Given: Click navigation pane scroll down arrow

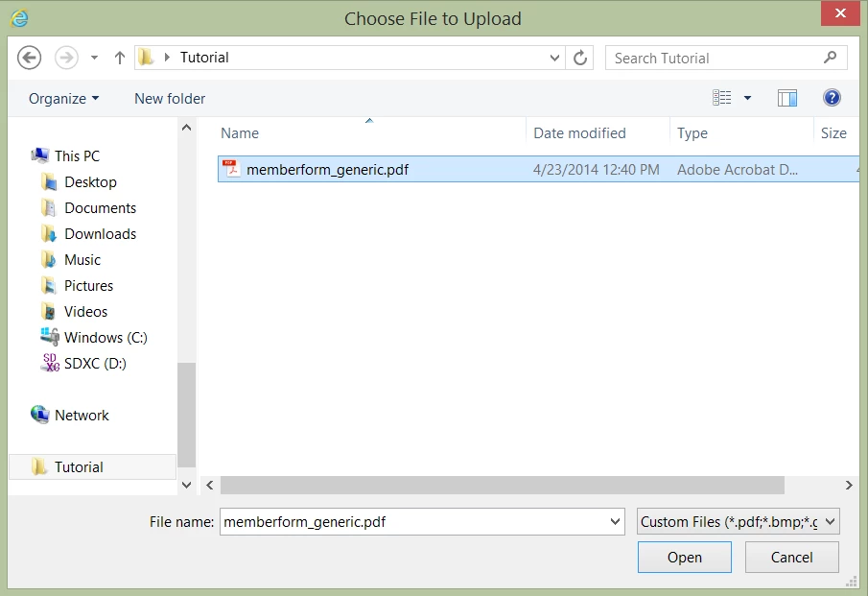Looking at the screenshot, I should coord(187,486).
